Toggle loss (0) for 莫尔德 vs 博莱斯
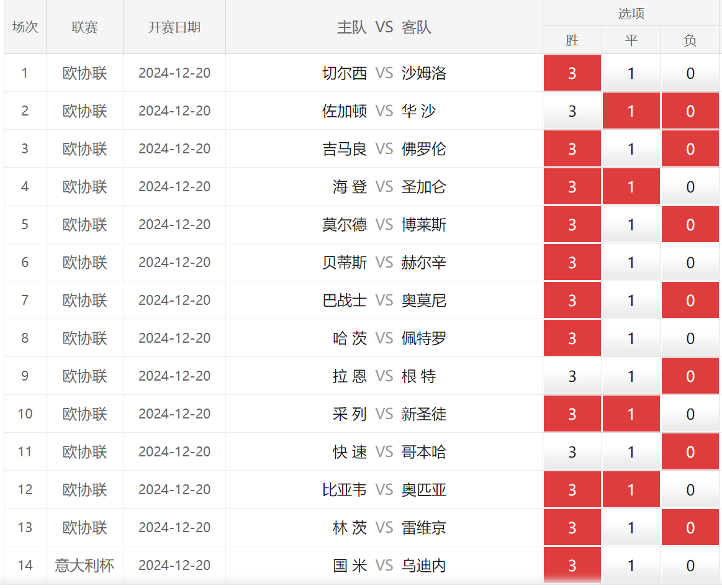The image size is (722, 588). 690,224
